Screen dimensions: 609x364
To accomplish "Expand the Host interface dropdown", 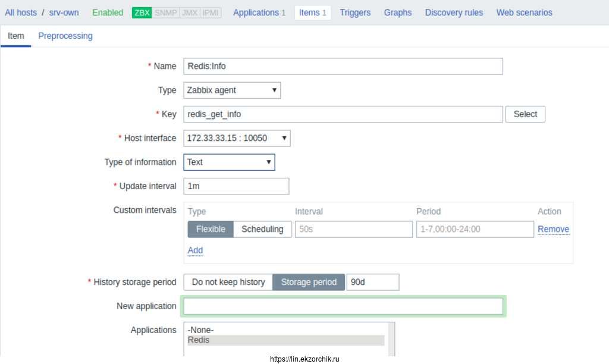I will tap(237, 139).
